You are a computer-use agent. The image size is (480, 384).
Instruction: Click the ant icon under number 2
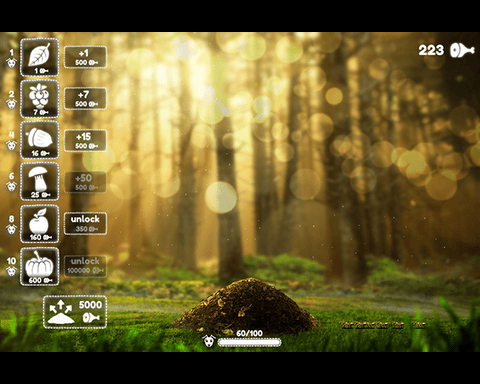click(x=11, y=104)
